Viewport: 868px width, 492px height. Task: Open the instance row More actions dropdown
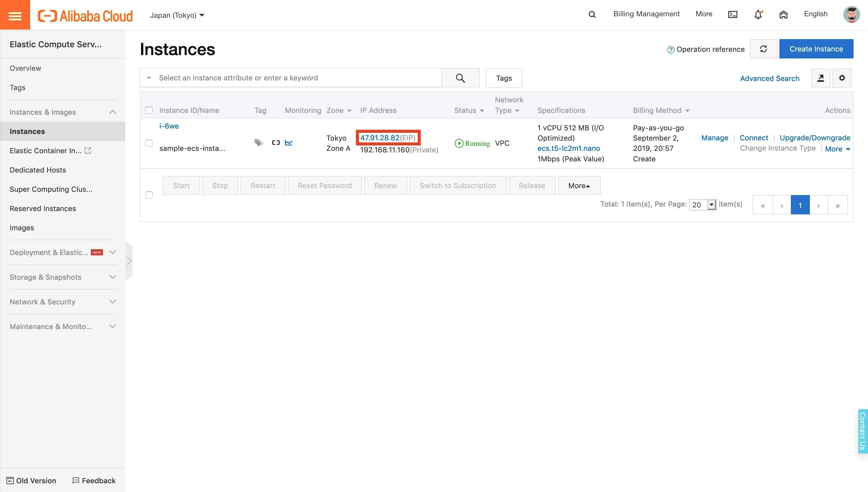(837, 149)
